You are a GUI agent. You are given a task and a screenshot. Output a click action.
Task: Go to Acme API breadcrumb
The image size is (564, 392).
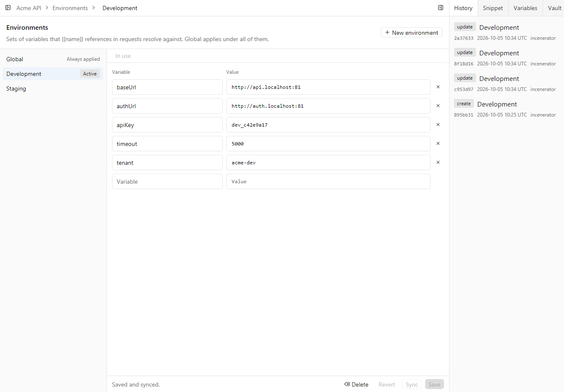pyautogui.click(x=29, y=8)
